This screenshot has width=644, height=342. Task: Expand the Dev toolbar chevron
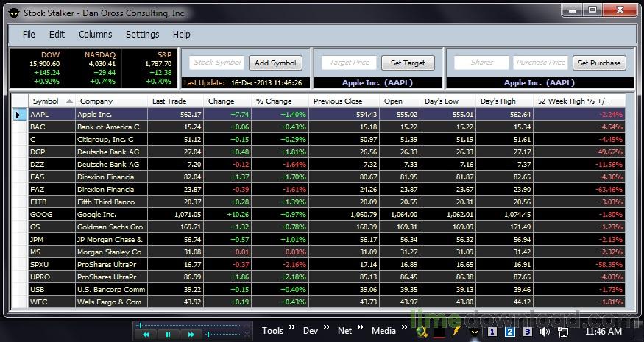pyautogui.click(x=327, y=327)
